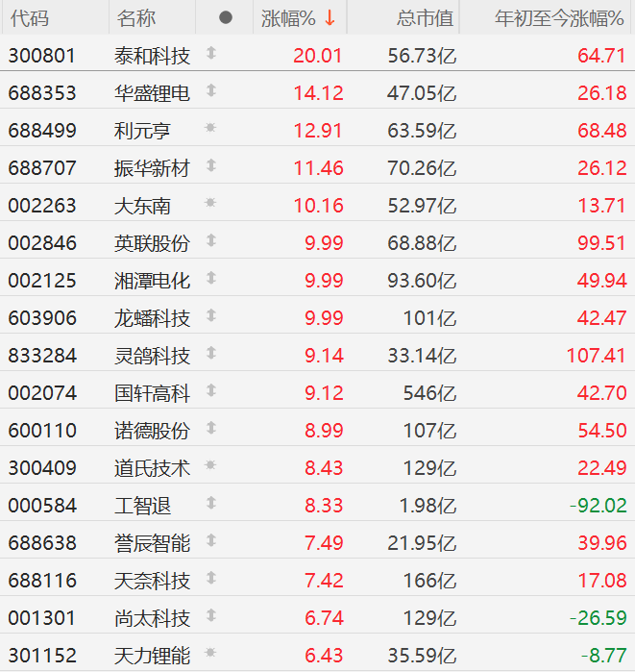Click the marker icon beside 诺德股份
The height and width of the screenshot is (672, 635).
pos(211,428)
